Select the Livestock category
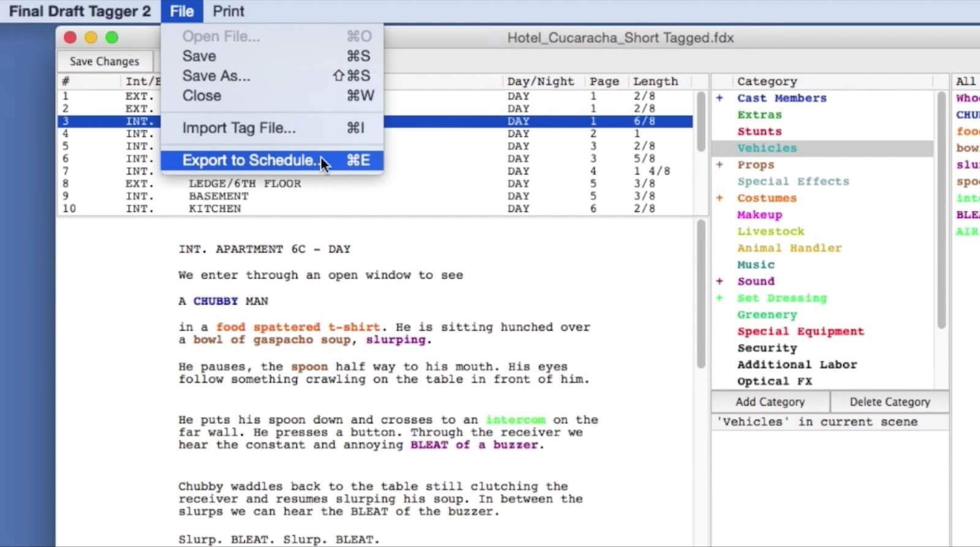 [x=771, y=231]
